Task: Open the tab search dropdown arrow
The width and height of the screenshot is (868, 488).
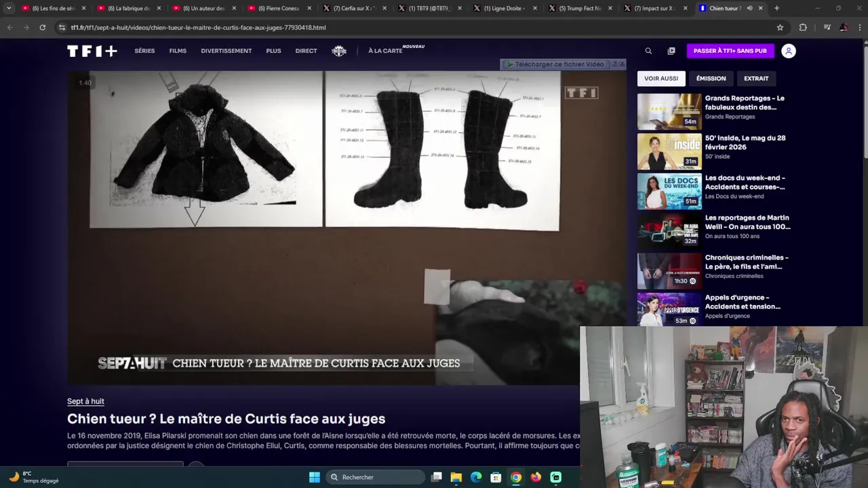Action: click(9, 8)
